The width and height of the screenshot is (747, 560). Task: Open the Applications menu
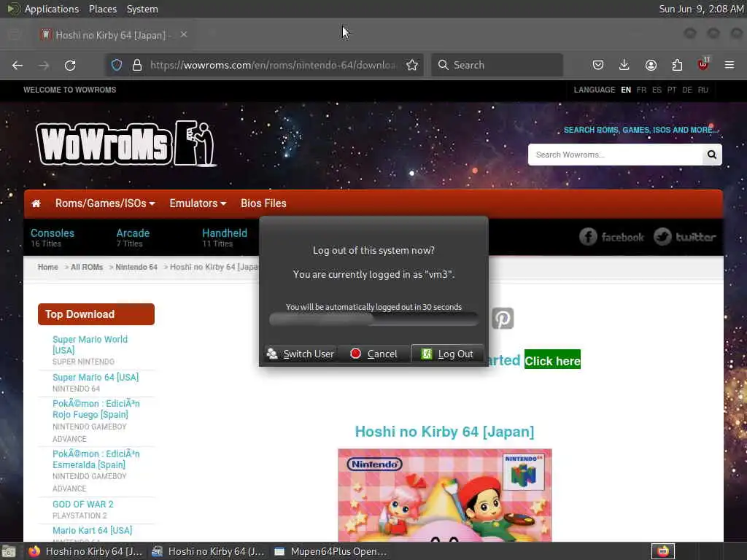coord(52,9)
